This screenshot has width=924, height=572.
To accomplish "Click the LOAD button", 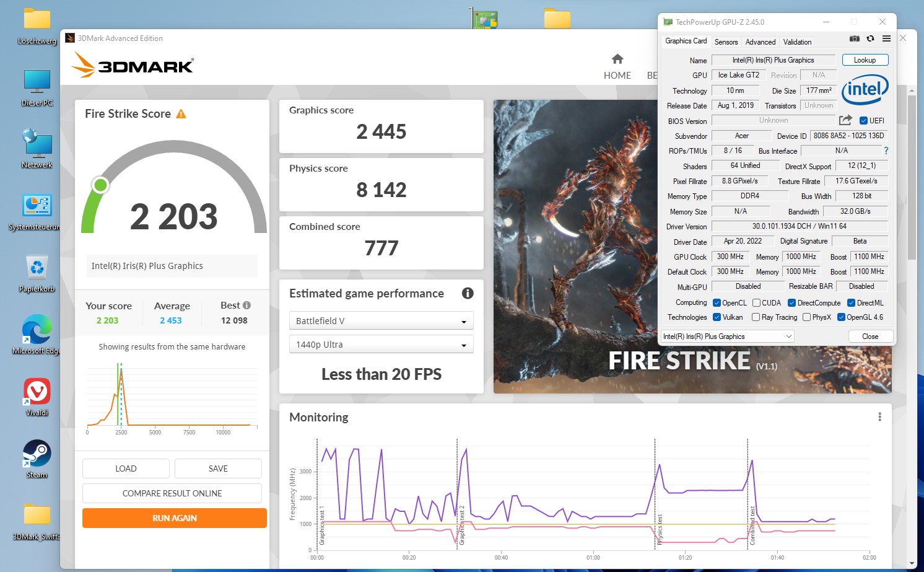I will 126,469.
